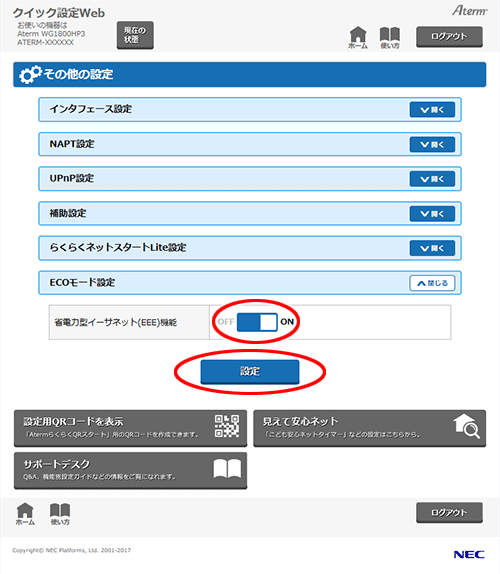
Task: Click the クイック設定Web title
Action: tap(59, 13)
